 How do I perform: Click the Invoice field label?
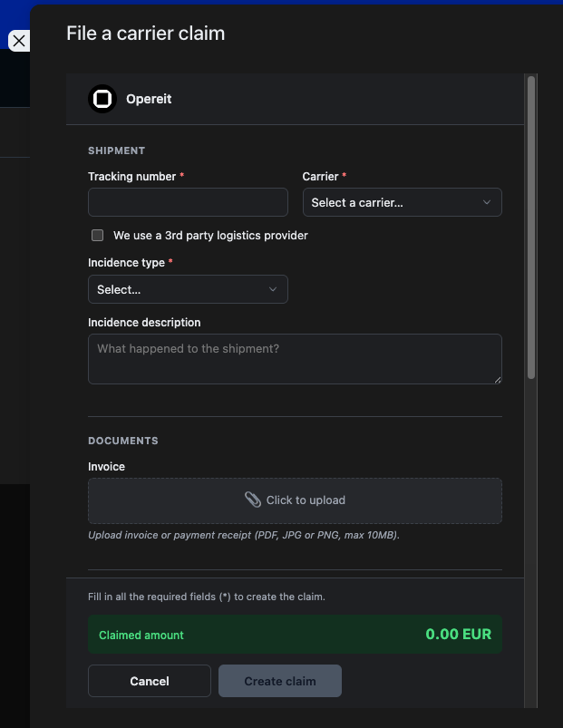tap(106, 467)
